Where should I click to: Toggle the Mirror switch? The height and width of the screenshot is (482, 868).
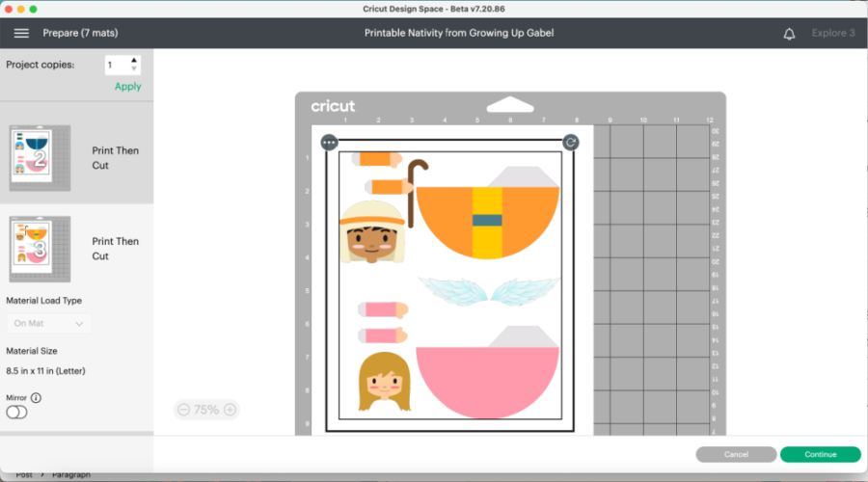(16, 413)
